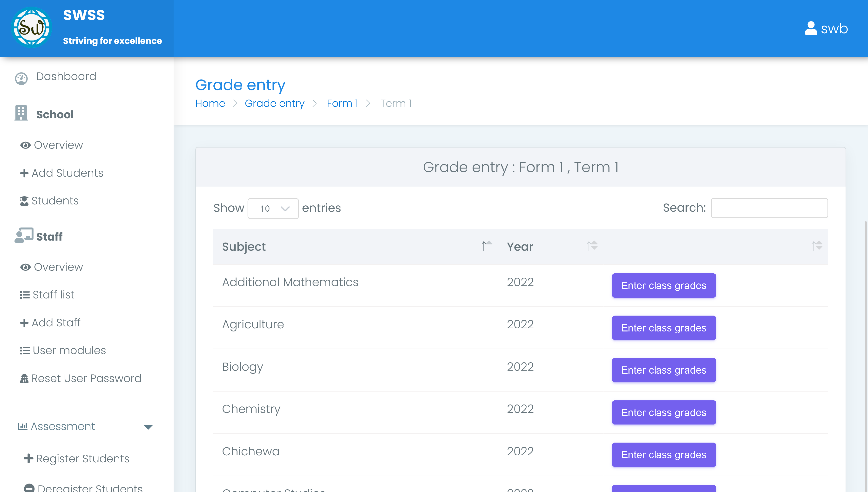
Task: Enter class grades for Biology
Action: click(664, 370)
